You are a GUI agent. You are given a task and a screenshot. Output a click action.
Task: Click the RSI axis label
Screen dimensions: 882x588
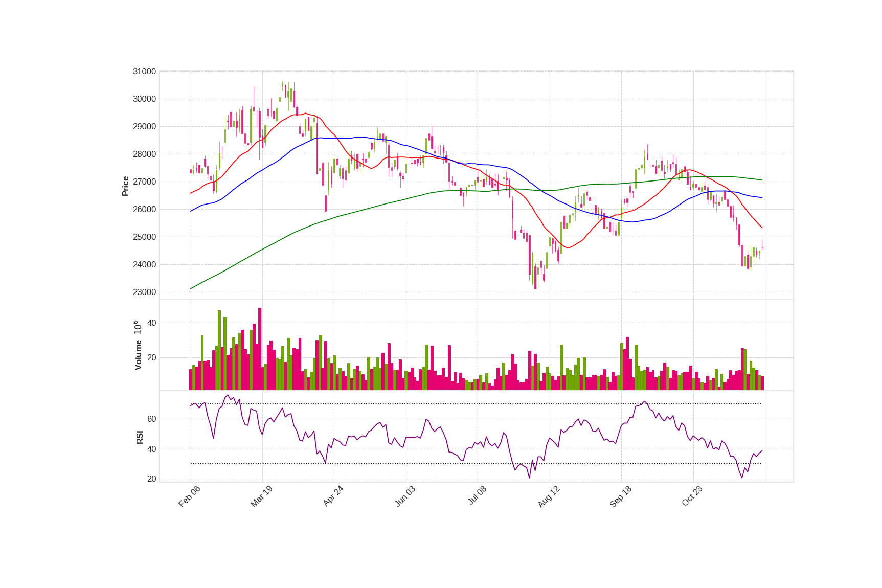pos(140,437)
